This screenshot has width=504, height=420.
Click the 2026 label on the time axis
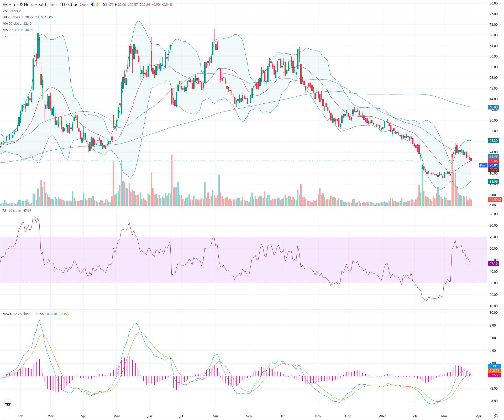pos(383,416)
